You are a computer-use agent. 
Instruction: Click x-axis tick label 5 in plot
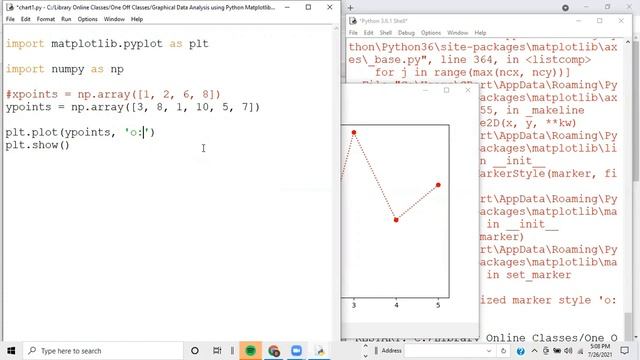438,305
